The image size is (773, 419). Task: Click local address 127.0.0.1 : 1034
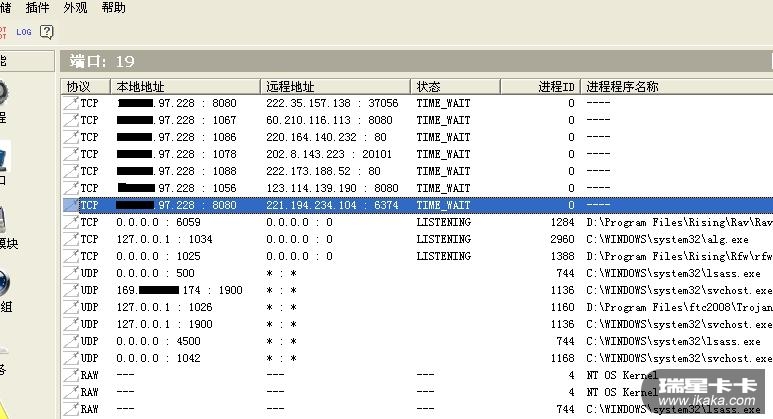pyautogui.click(x=164, y=239)
